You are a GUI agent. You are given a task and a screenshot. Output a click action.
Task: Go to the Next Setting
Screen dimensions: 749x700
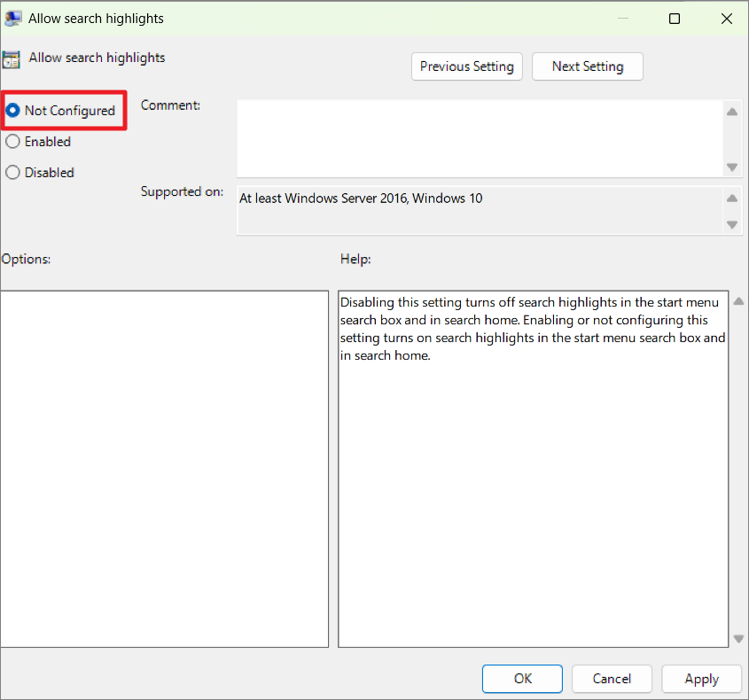[x=587, y=66]
